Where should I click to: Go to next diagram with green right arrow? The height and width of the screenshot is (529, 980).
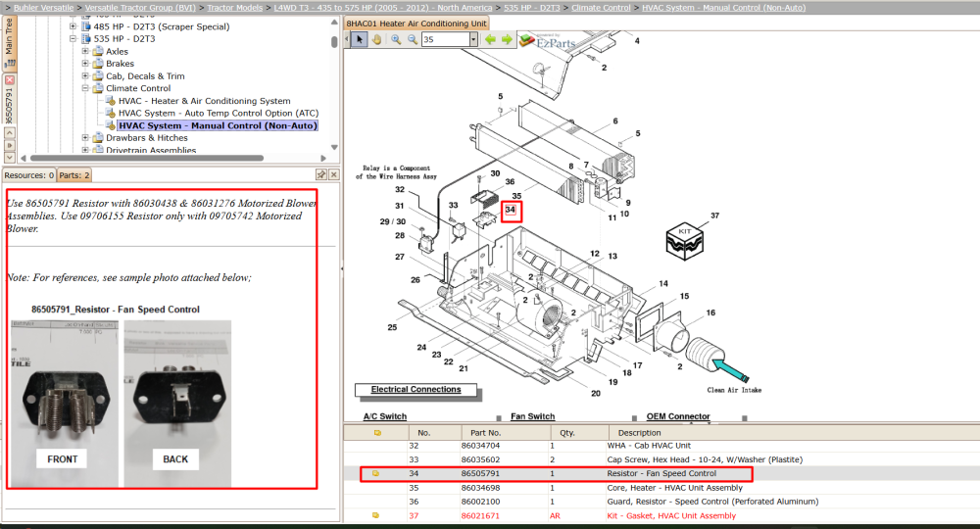(x=507, y=39)
